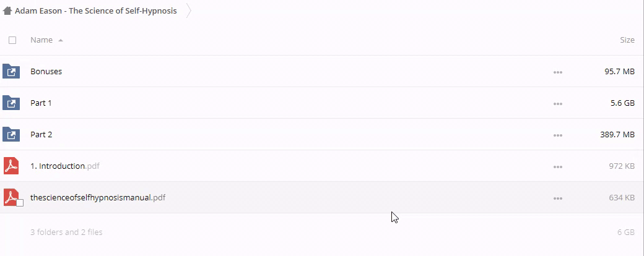This screenshot has height=256, width=644.
Task: Open actions menu for 1. Introduction.pdf
Action: tap(557, 167)
